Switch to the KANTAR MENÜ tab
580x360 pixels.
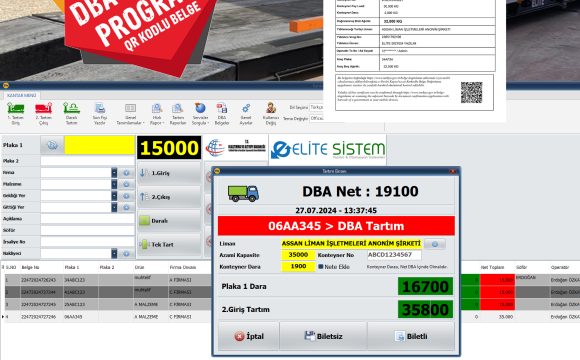pos(22,95)
